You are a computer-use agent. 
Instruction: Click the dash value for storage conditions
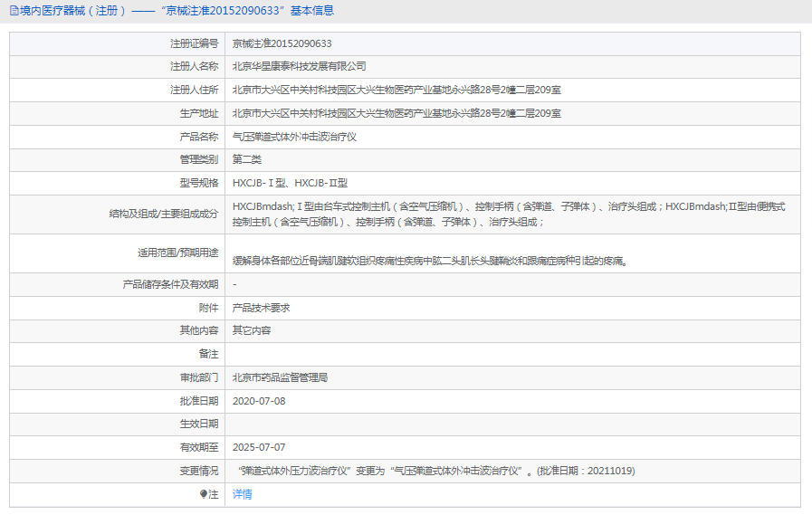point(234,285)
